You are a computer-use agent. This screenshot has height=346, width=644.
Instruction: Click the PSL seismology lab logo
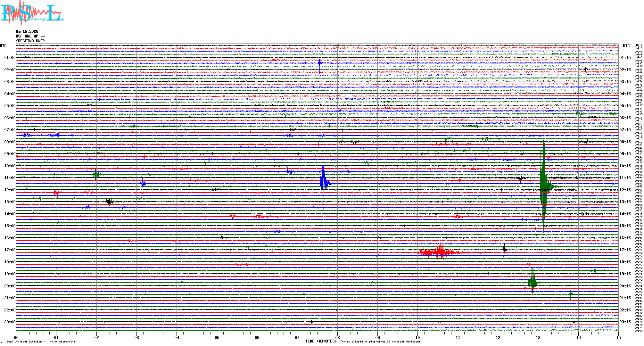[31, 13]
